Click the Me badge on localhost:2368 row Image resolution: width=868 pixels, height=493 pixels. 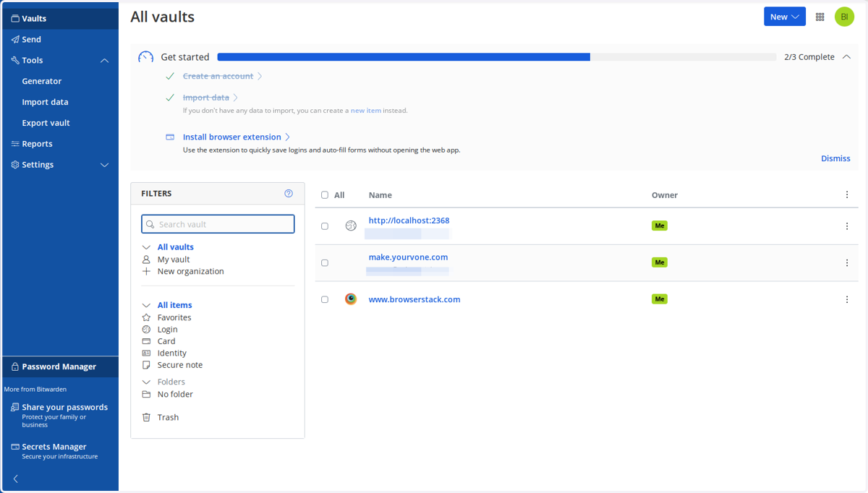(x=659, y=226)
